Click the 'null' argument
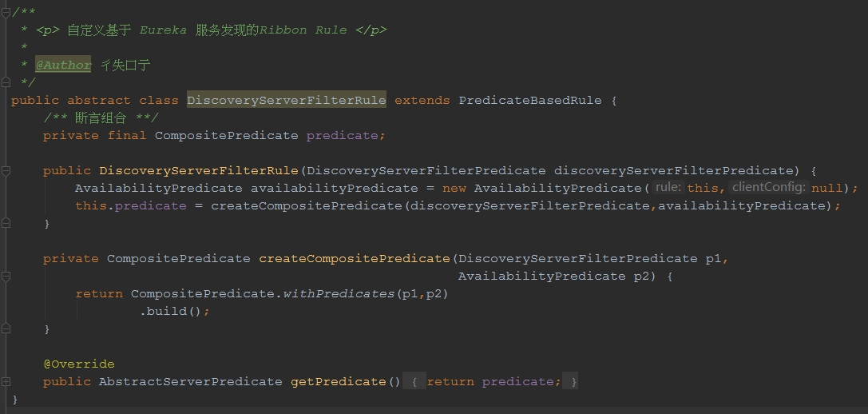The image size is (868, 414). point(827,189)
